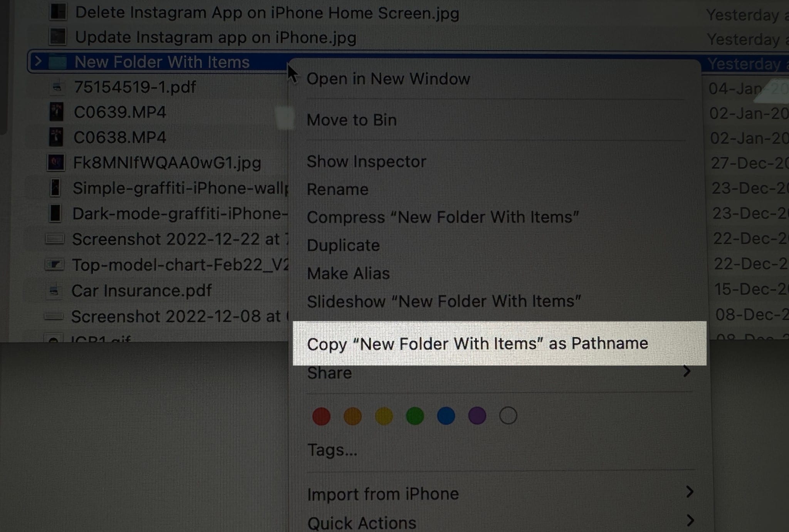Select Delete Instagram App on iPhone Home Screen.jpg
This screenshot has height=532, width=789.
[x=267, y=13]
